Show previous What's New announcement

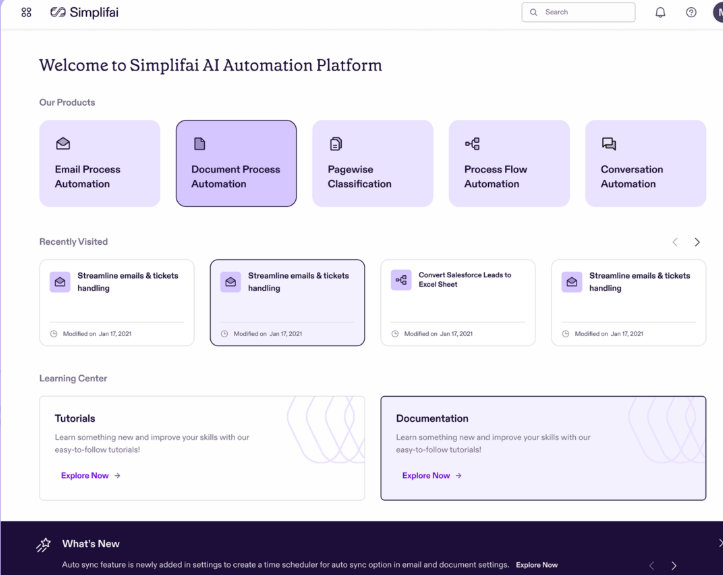tap(652, 566)
